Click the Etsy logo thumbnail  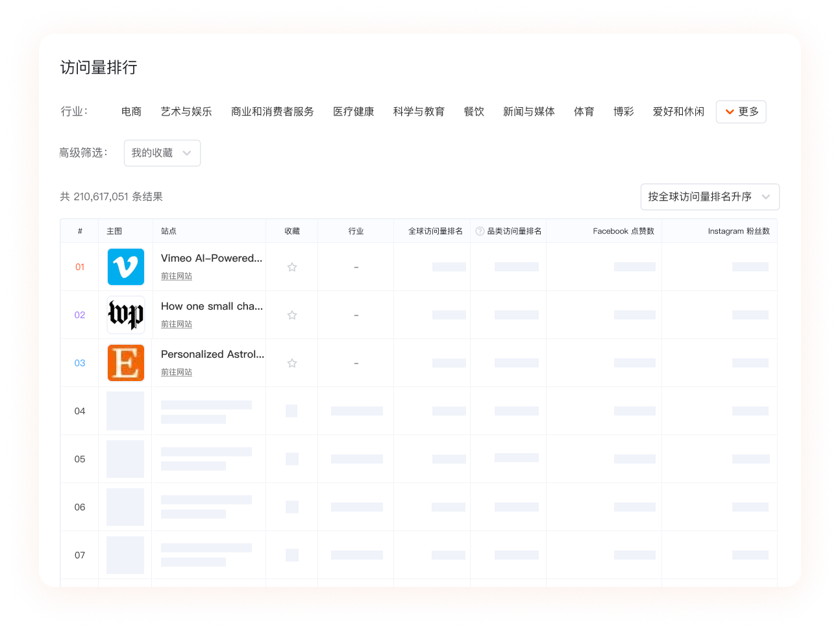[125, 363]
